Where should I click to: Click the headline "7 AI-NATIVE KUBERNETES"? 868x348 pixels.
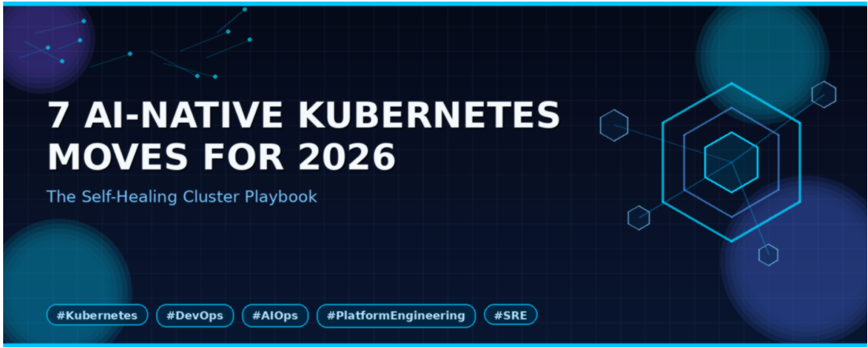304,116
